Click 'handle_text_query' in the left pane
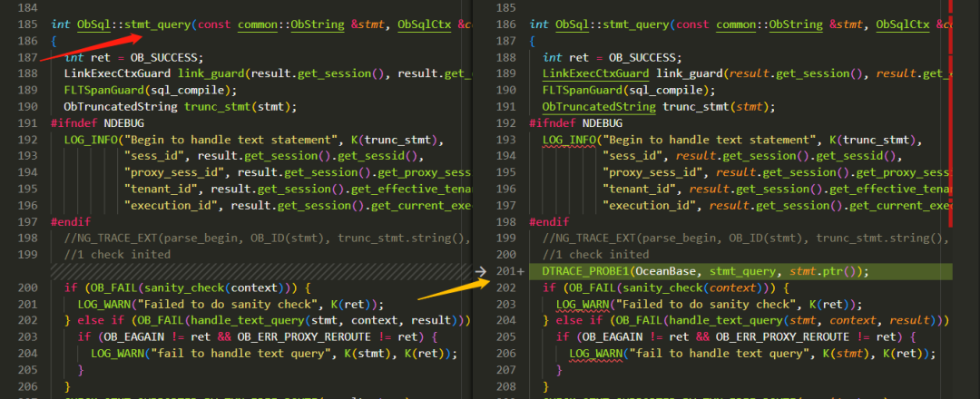 point(248,321)
